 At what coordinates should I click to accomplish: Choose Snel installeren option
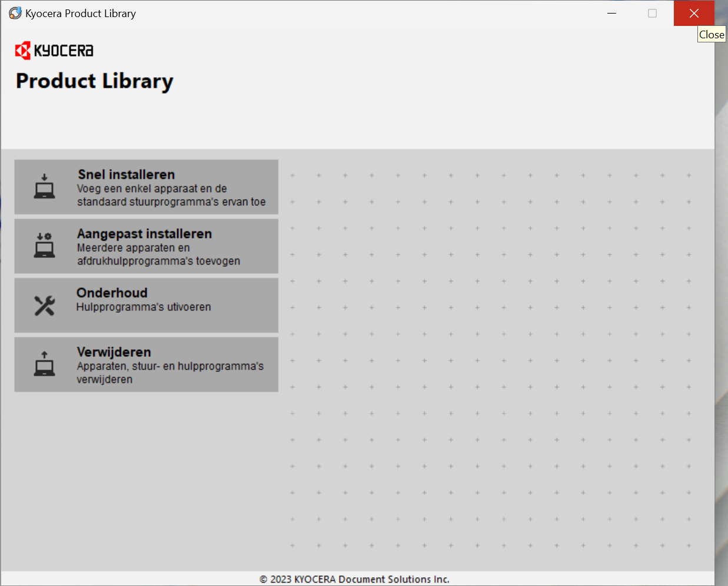click(147, 187)
